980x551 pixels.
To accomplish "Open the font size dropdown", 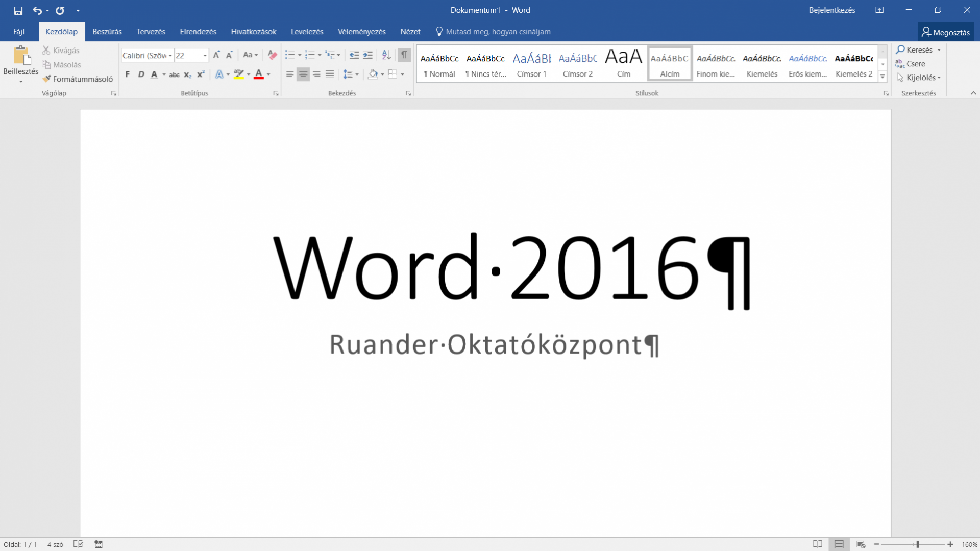I will pos(205,55).
